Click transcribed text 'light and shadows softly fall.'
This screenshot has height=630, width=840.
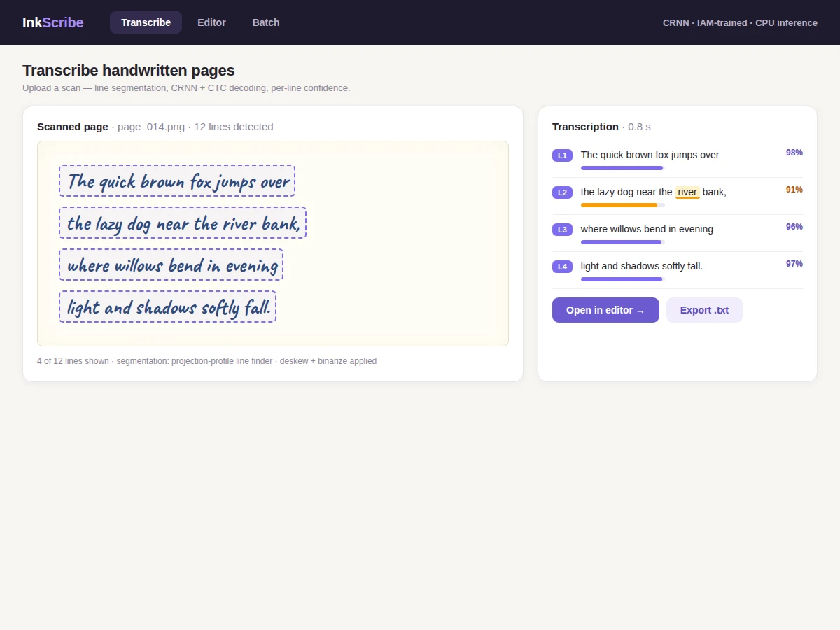642,266
